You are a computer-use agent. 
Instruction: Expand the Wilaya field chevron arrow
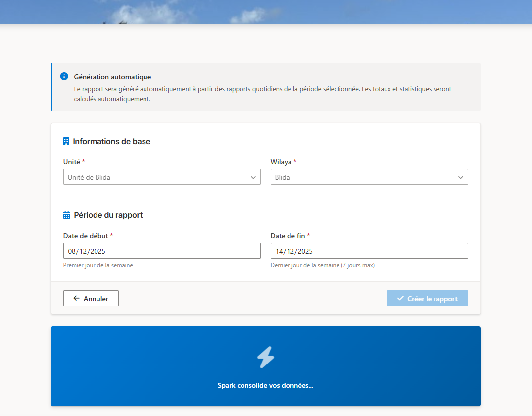click(461, 177)
